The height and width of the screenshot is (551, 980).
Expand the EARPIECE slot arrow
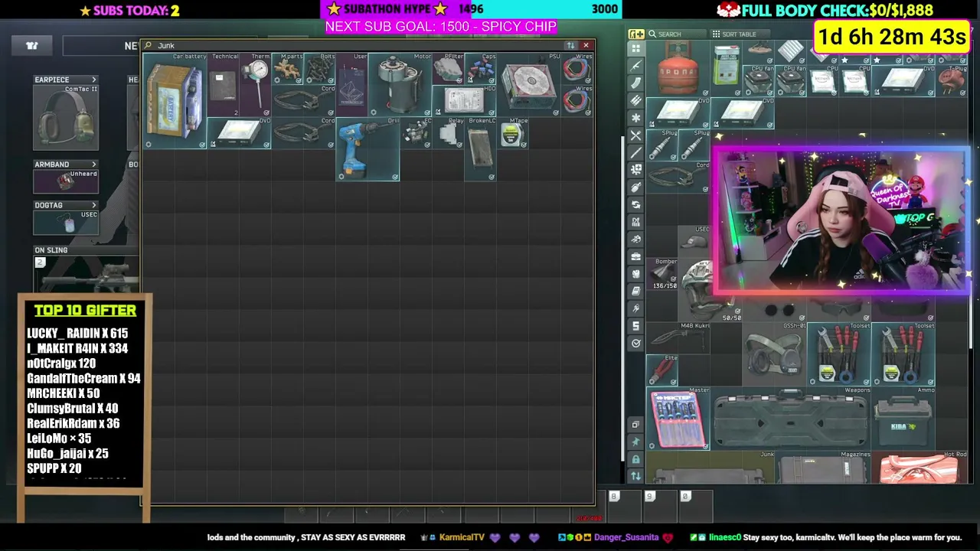coord(94,80)
